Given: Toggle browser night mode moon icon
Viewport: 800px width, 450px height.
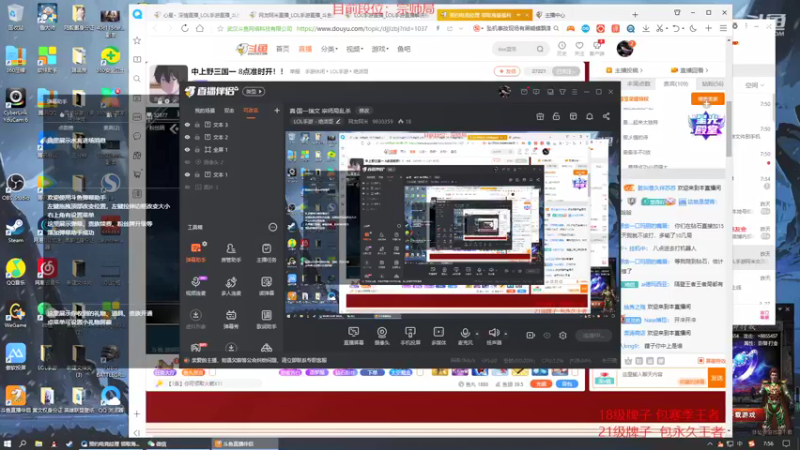Looking at the screenshot, I should coord(693,29).
